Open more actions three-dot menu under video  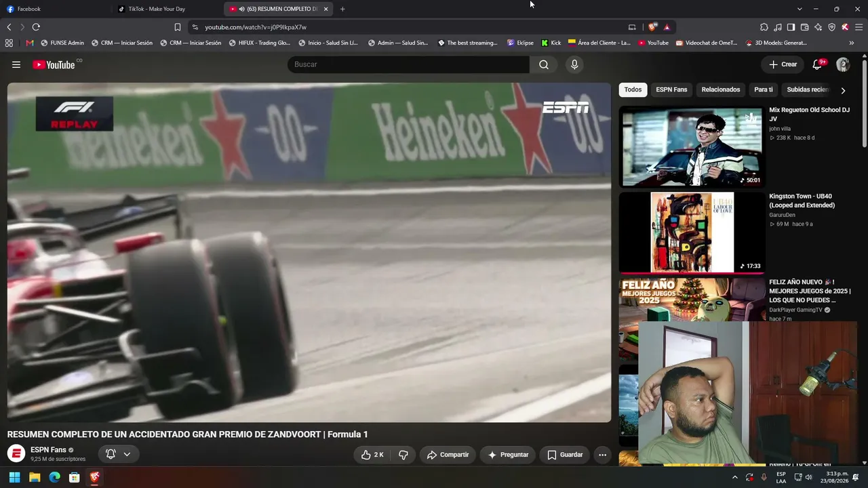602,455
